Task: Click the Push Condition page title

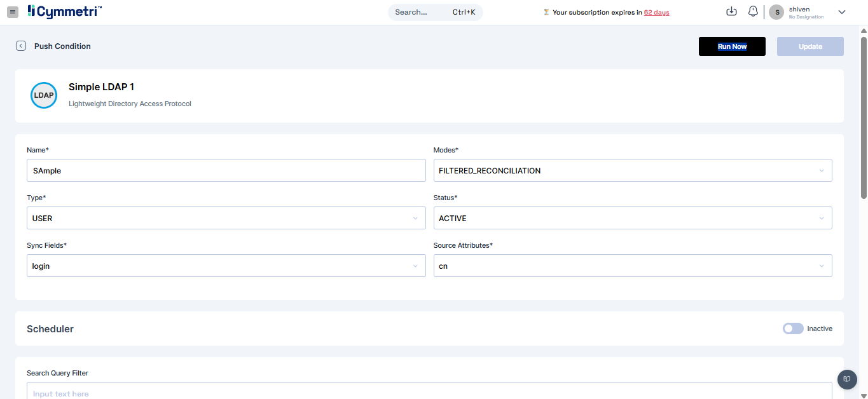Action: click(62, 46)
